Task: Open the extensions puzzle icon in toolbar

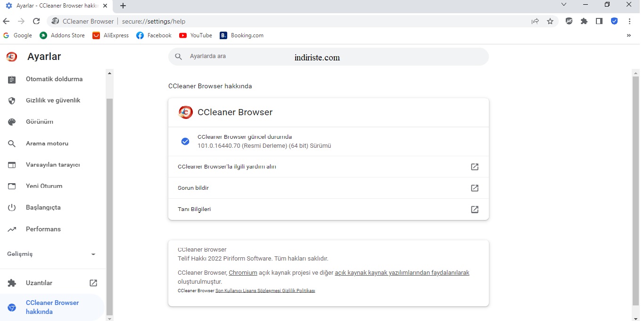Action: [584, 21]
